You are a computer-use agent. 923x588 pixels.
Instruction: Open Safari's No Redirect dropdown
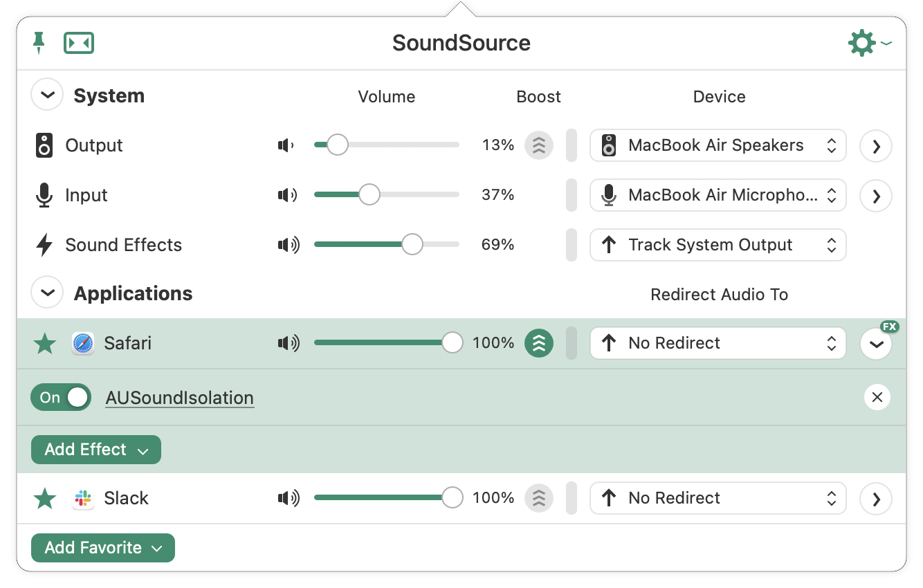[x=718, y=343]
